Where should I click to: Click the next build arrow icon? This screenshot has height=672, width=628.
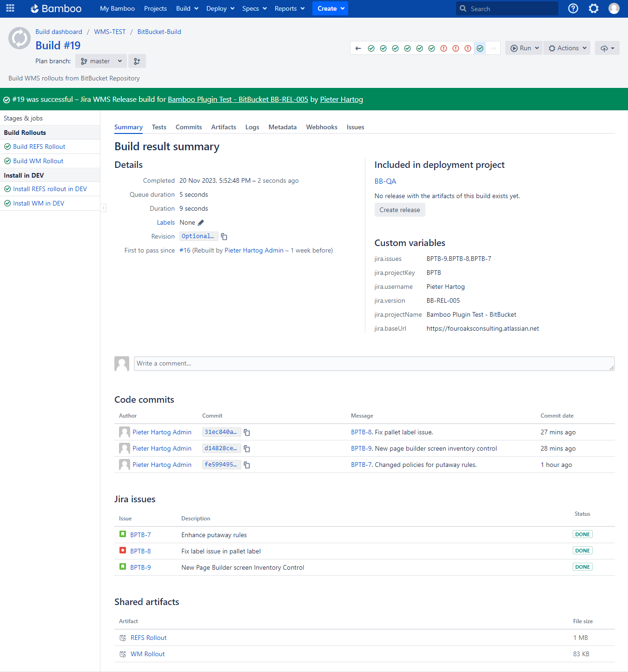click(x=493, y=48)
